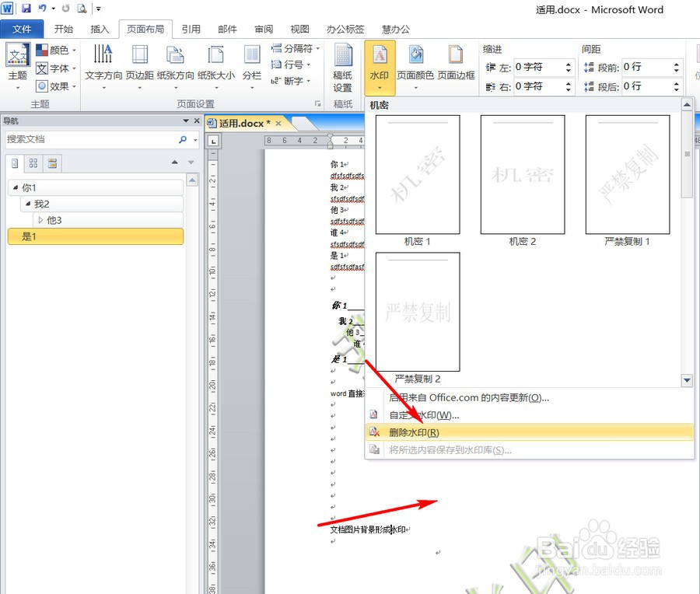The width and height of the screenshot is (700, 594).
Task: Open the 办公标签 tab
Action: 345,29
